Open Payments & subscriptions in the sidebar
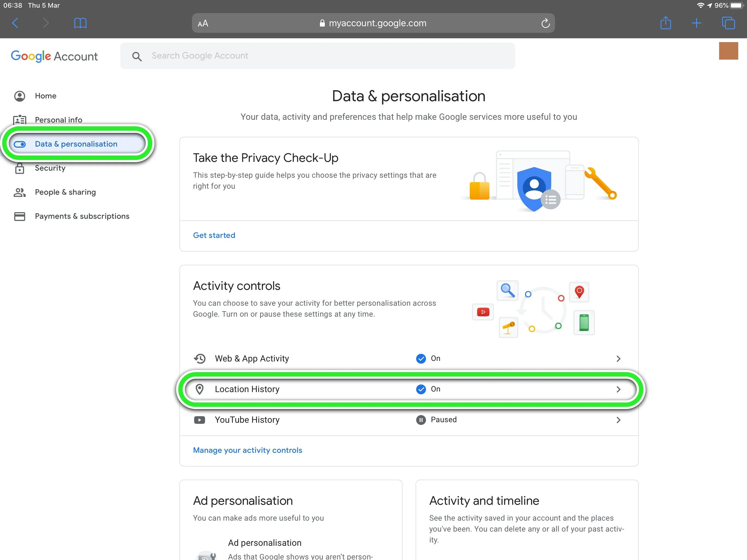The height and width of the screenshot is (560, 747). [82, 216]
